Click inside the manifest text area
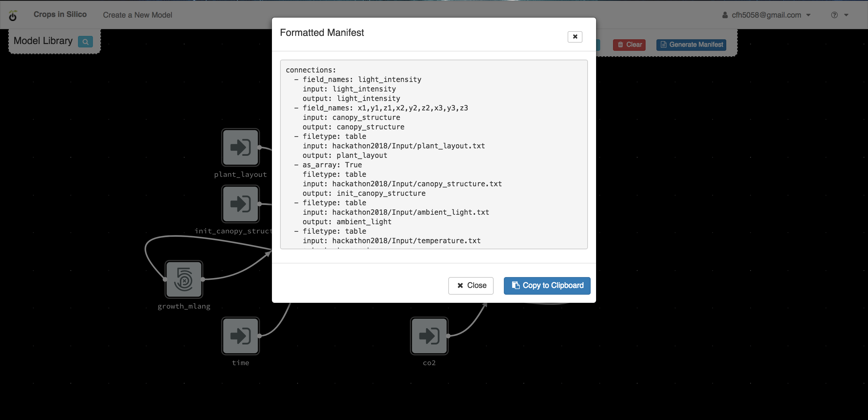This screenshot has width=868, height=420. click(434, 154)
